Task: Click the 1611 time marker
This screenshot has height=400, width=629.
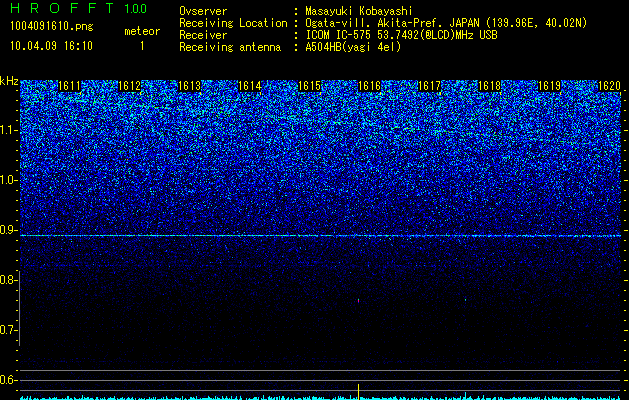Action: click(69, 86)
